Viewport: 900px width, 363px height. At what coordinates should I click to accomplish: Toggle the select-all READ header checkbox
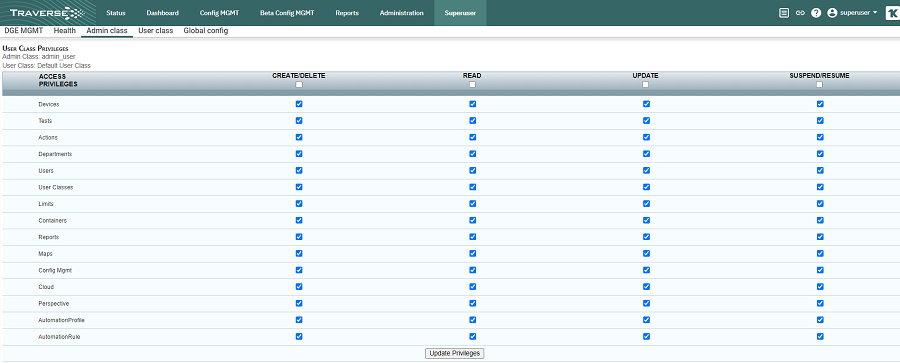pyautogui.click(x=472, y=84)
